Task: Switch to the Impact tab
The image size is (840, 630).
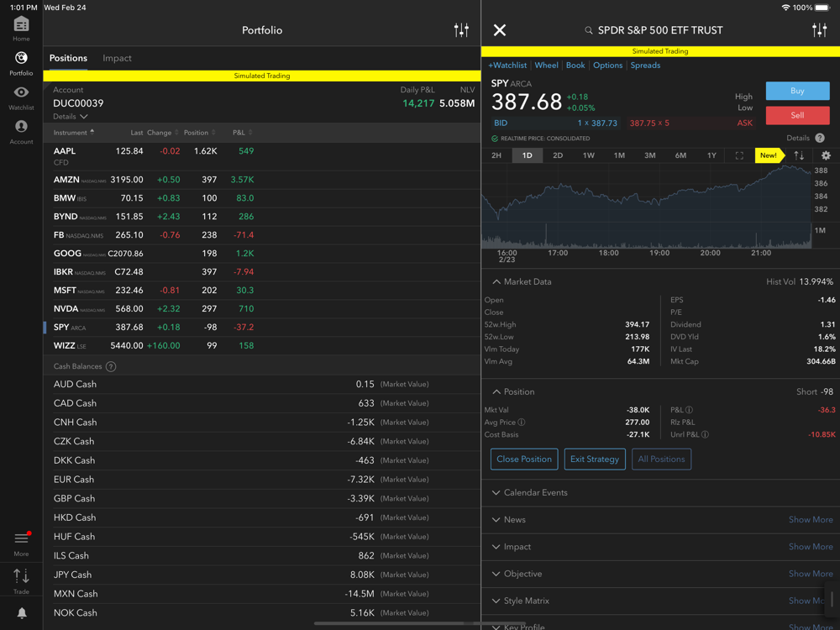Action: pyautogui.click(x=117, y=58)
